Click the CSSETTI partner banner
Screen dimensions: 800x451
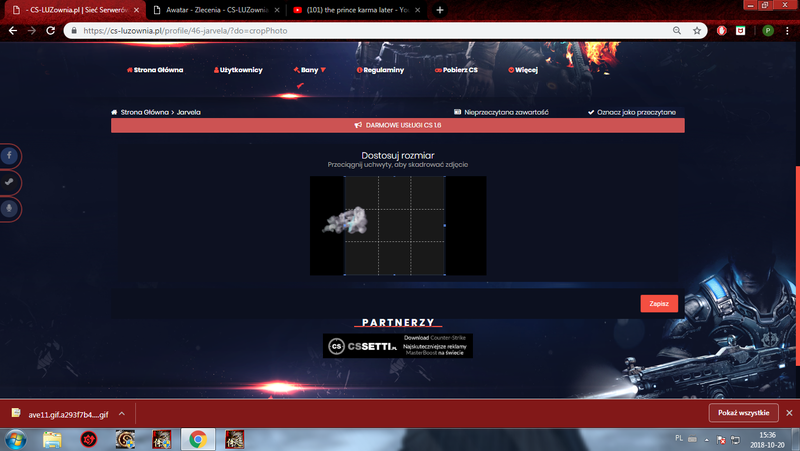coord(398,346)
